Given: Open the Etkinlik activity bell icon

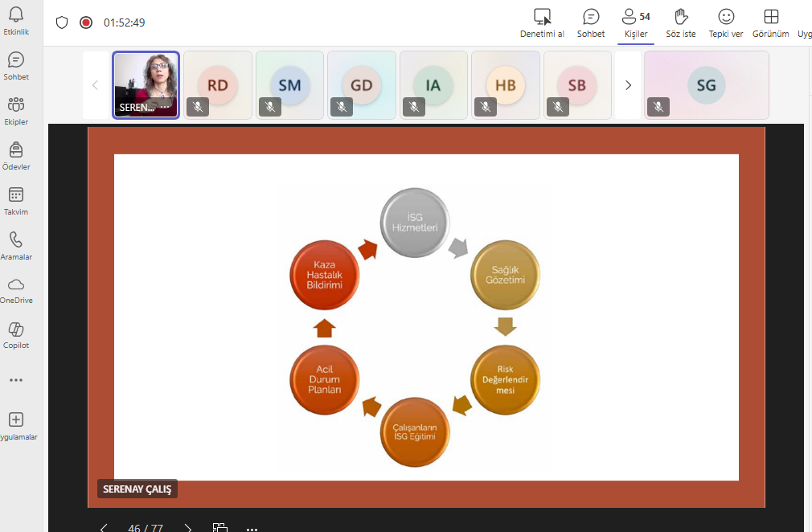Looking at the screenshot, I should click(x=15, y=16).
